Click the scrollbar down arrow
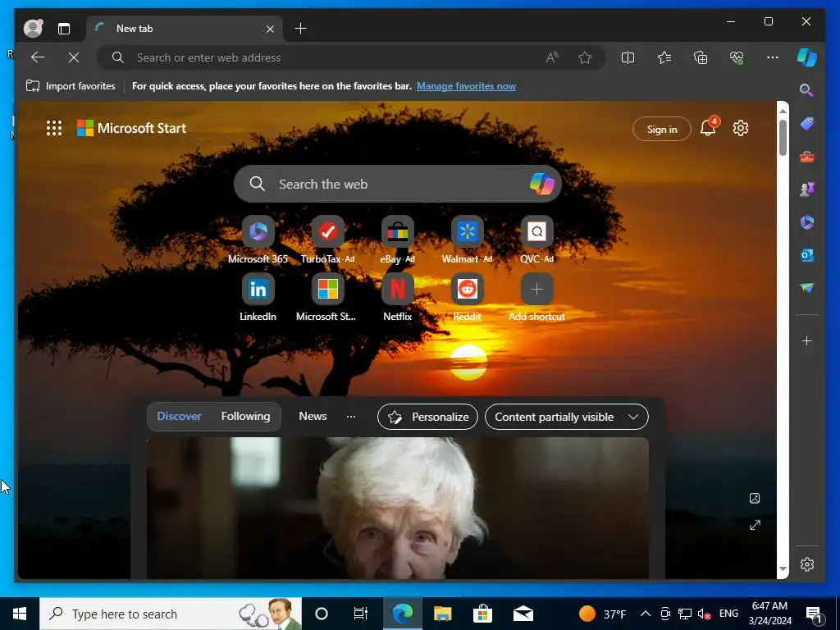This screenshot has height=630, width=840. (x=783, y=569)
